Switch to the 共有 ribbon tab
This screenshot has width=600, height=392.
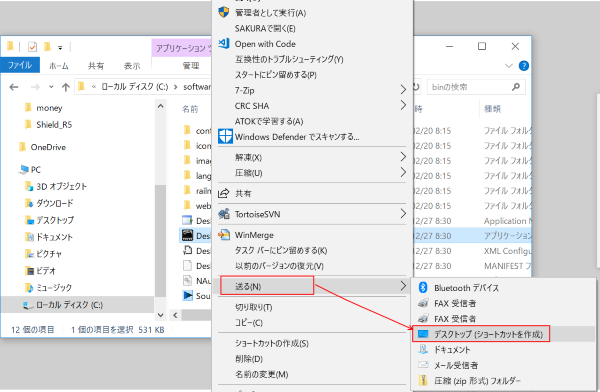pos(96,66)
